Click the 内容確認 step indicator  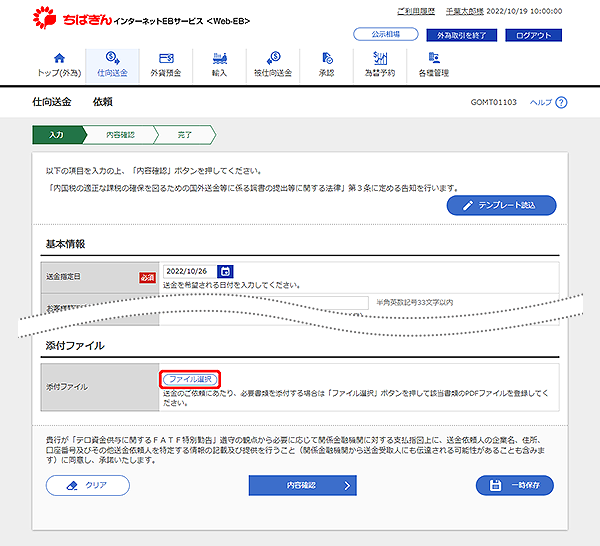[x=120, y=135]
